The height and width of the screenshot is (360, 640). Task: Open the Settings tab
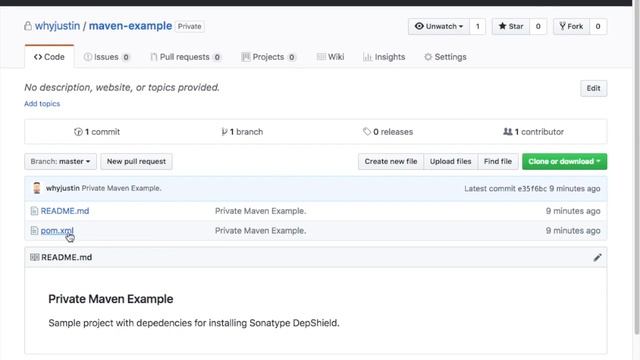[x=445, y=57]
